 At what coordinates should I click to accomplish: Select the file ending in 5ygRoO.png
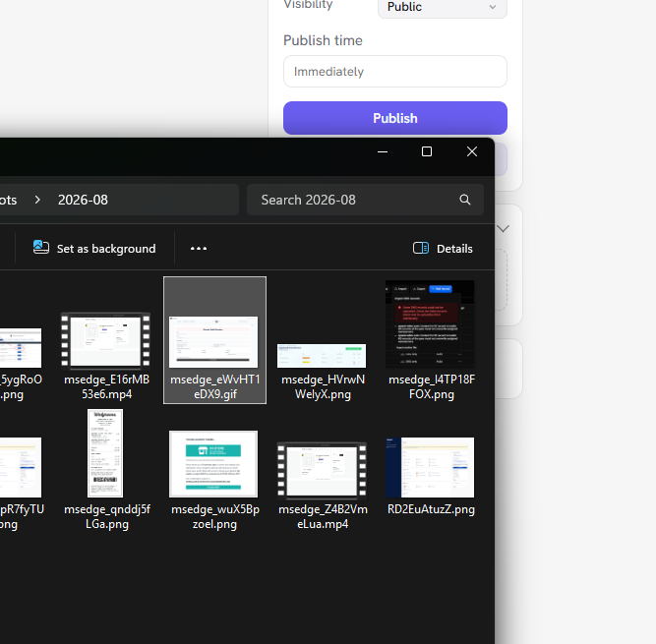tap(21, 364)
